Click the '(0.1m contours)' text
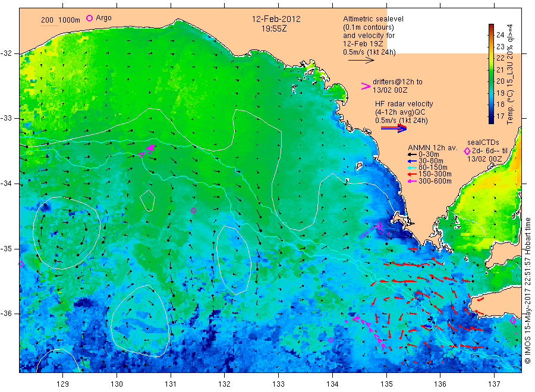 pos(368,27)
